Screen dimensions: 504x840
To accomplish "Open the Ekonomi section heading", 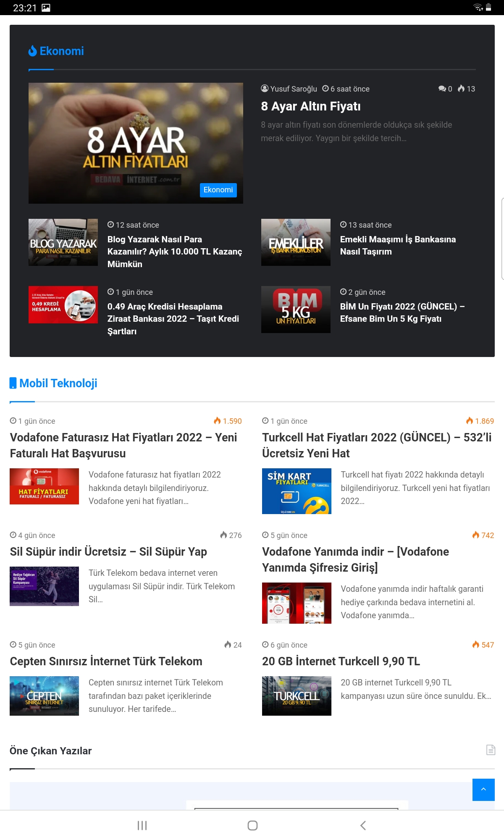I will click(62, 51).
